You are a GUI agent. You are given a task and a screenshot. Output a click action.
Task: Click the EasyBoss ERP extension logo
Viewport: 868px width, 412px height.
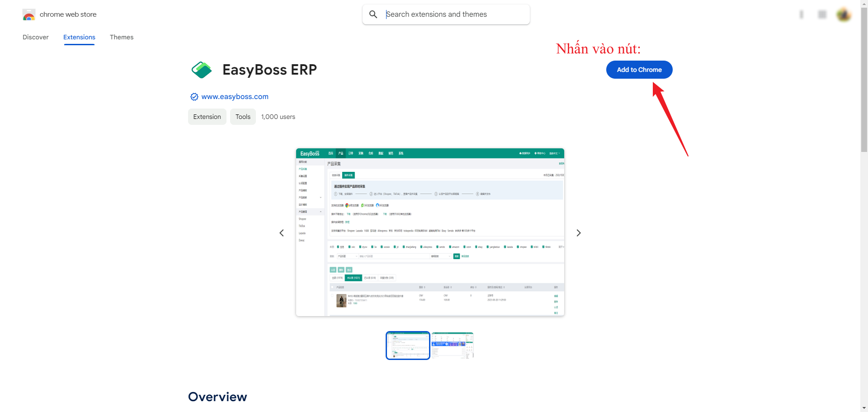pyautogui.click(x=202, y=70)
